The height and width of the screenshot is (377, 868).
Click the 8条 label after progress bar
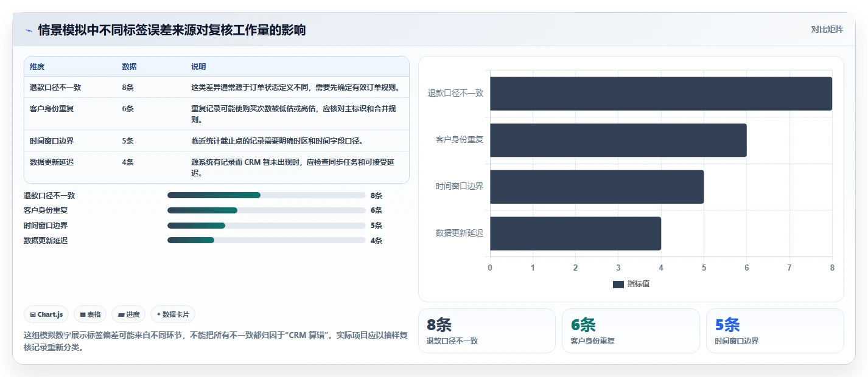pos(376,196)
